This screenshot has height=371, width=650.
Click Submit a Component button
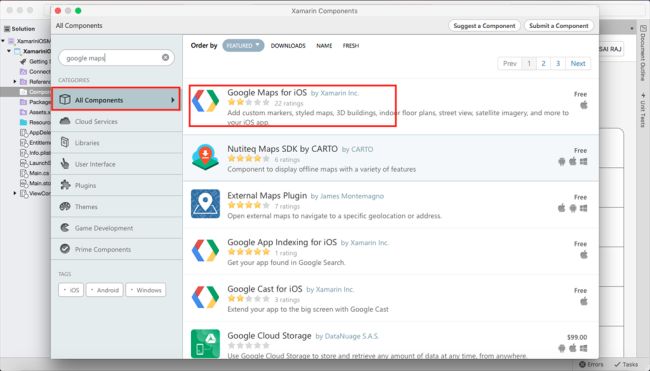[559, 26]
